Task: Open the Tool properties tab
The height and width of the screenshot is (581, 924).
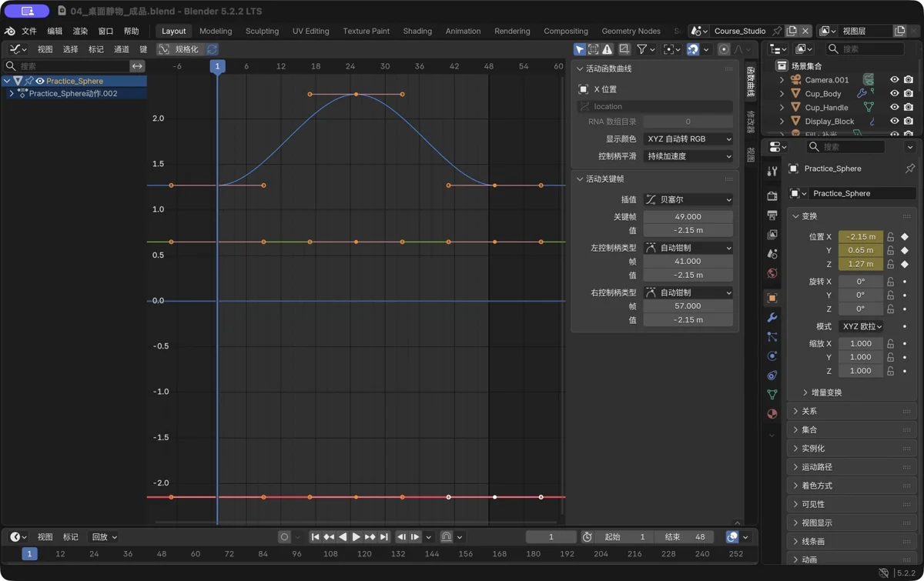Action: [x=772, y=172]
